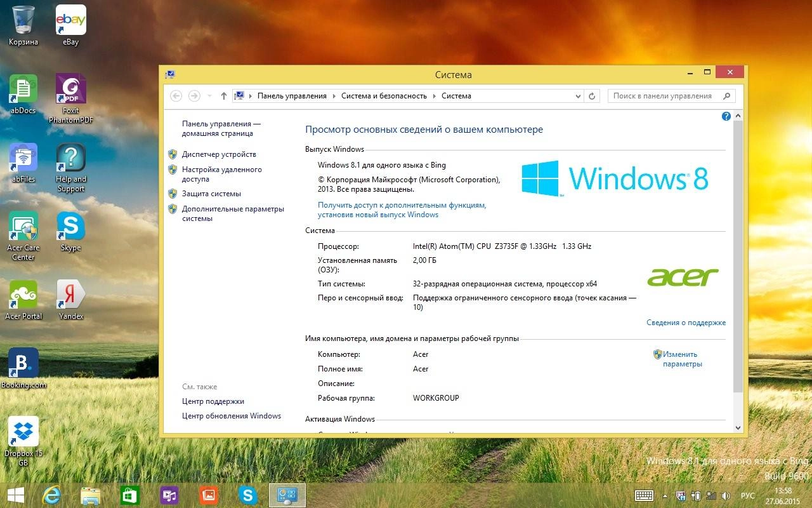Image resolution: width=812 pixels, height=508 pixels.
Task: Open Панель управления — домашняя страница link
Action: (221, 129)
